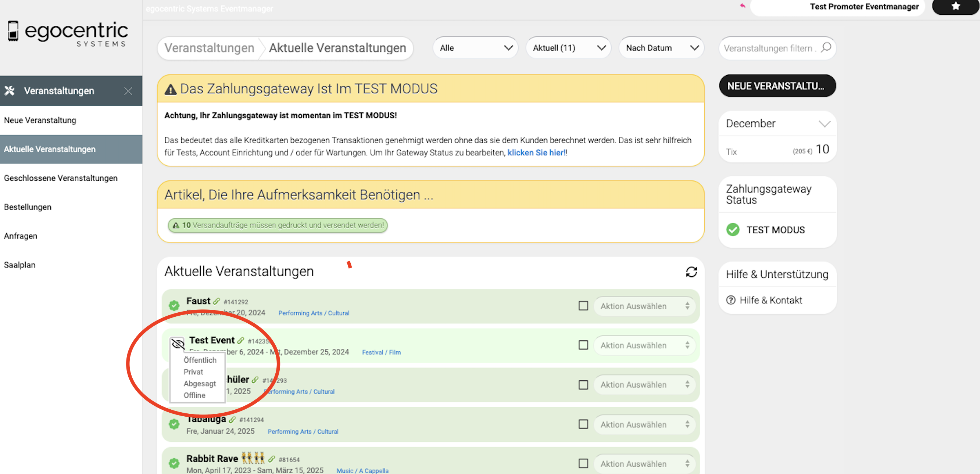Open the Alle filter dropdown
Viewport: 980px width, 474px height.
tap(475, 48)
